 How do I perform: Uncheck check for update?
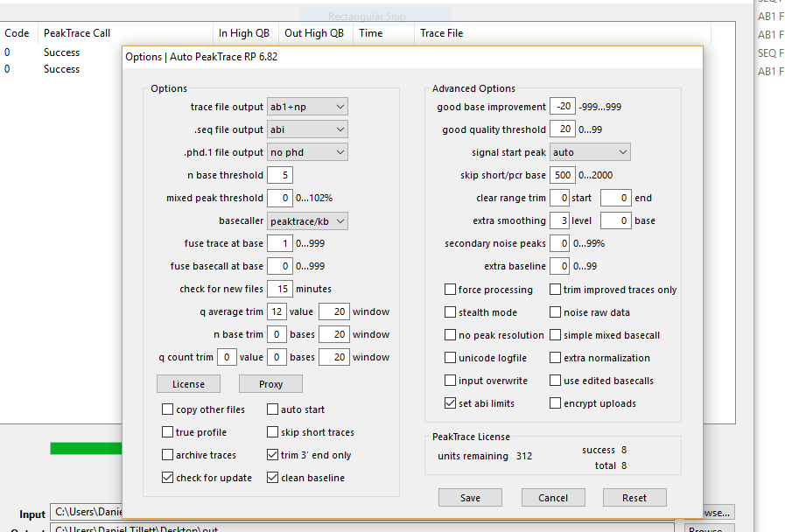point(167,478)
